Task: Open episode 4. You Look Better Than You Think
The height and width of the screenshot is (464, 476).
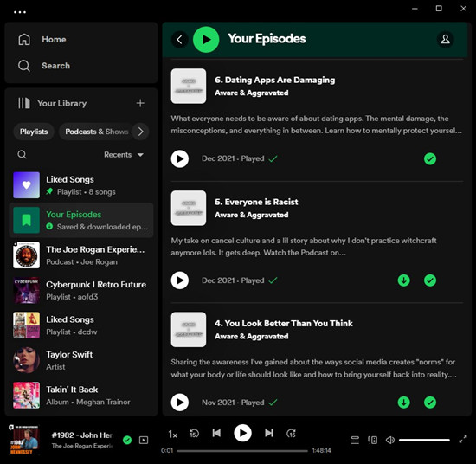Action: pyautogui.click(x=284, y=324)
